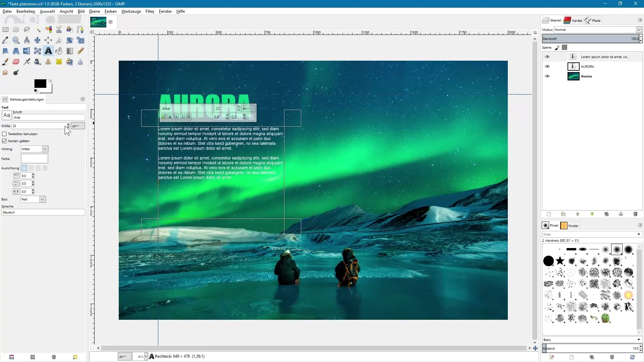Open on-canvas text size unit dropdown
This screenshot has height=362, width=644.
click(248, 108)
